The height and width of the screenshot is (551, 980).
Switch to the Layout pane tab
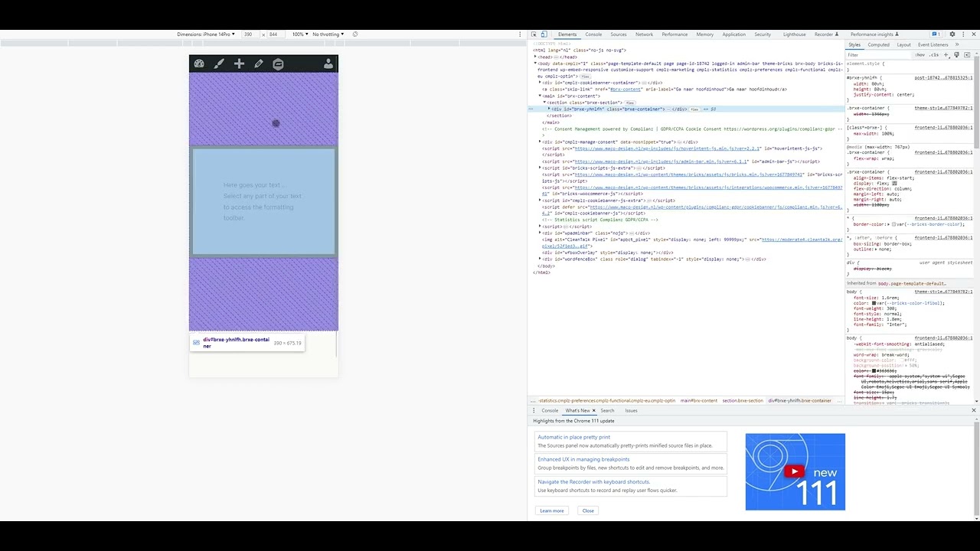(x=903, y=44)
